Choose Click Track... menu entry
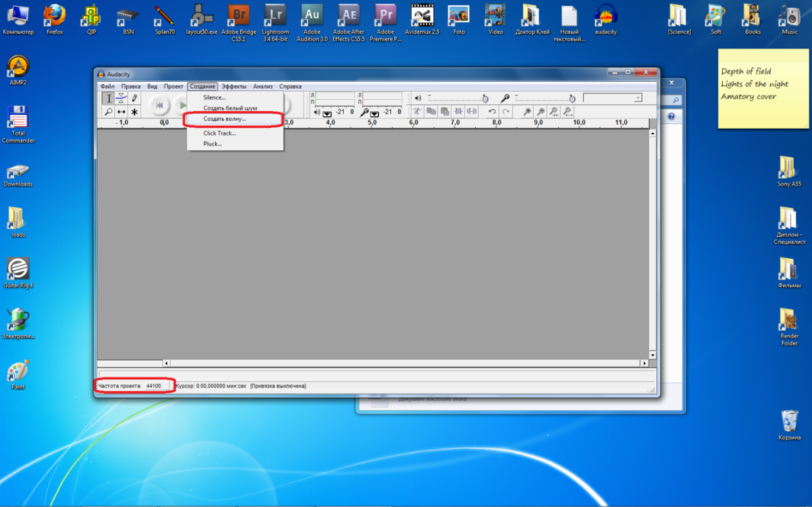812x507 pixels. coord(235,133)
